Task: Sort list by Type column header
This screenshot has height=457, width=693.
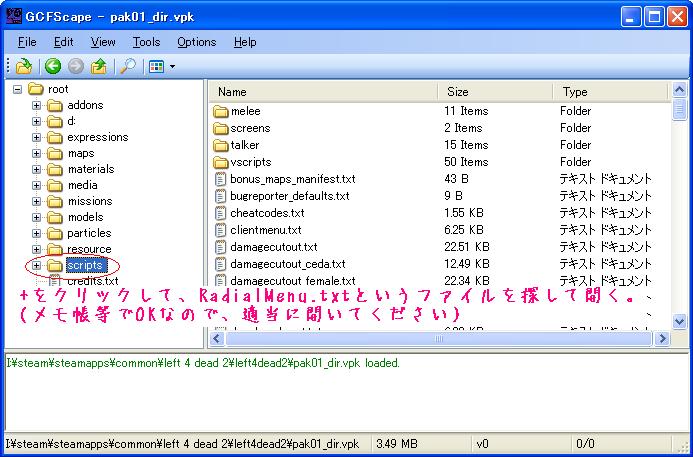Action: click(610, 92)
